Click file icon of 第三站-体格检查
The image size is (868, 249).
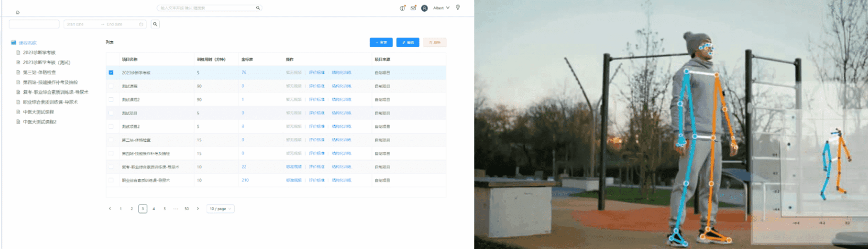[19, 72]
